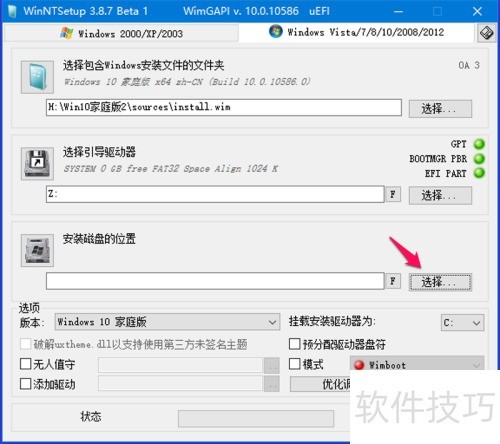Click the boot drive Z: path field
This screenshot has height=444, width=500.
click(x=215, y=194)
